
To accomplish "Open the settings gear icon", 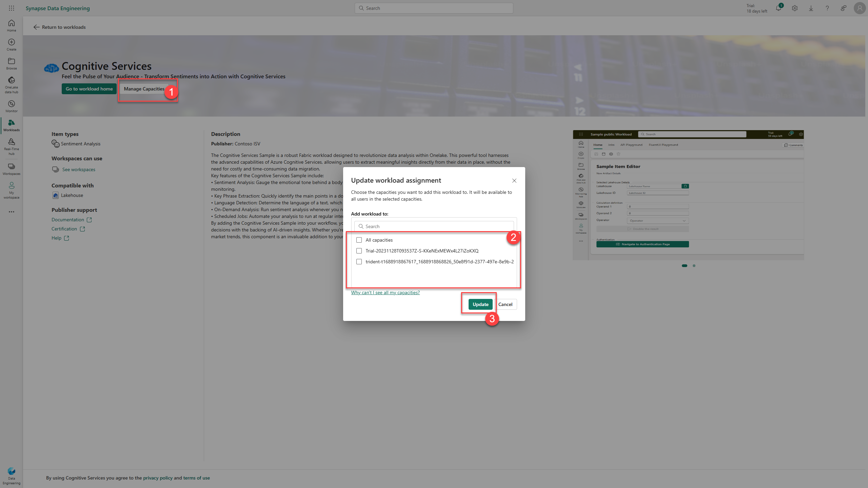I will pos(794,8).
